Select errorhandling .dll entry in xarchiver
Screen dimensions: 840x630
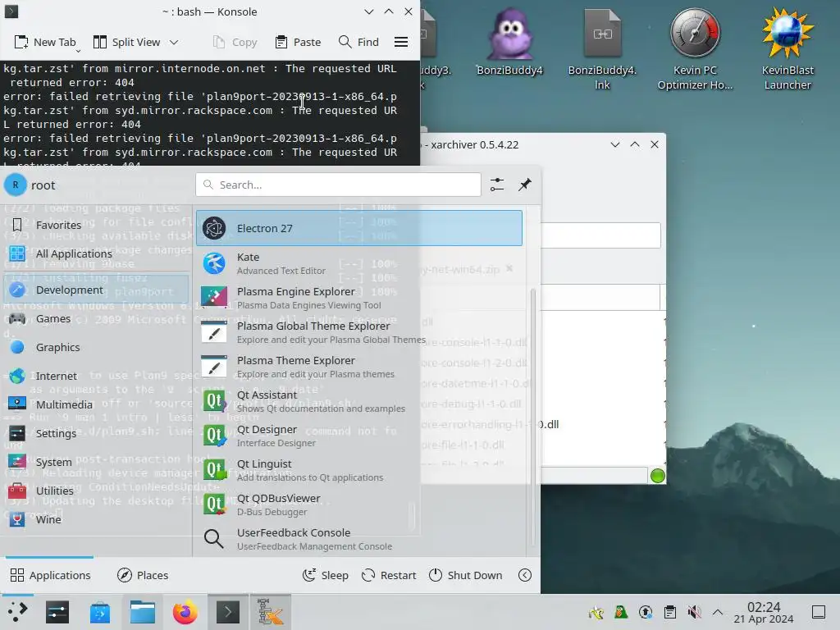pos(489,424)
